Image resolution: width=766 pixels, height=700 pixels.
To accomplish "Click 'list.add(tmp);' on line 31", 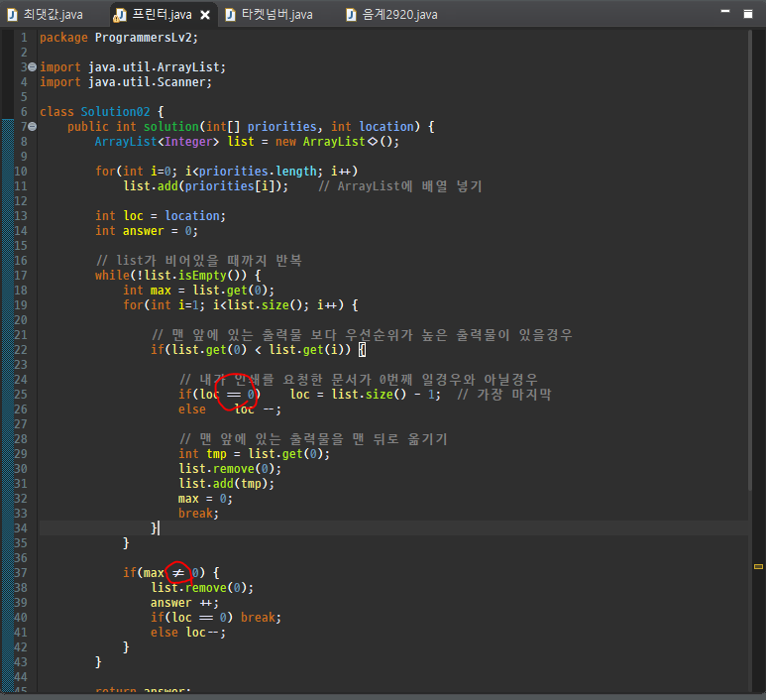I will tap(226, 484).
